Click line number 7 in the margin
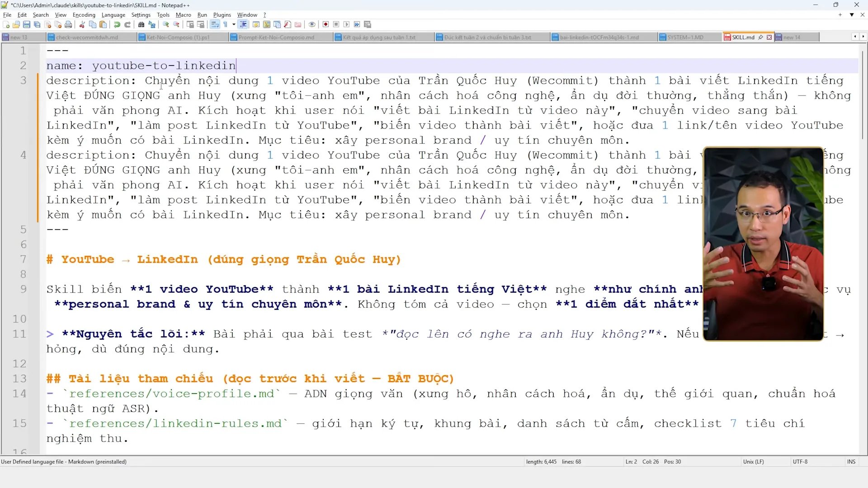 pyautogui.click(x=24, y=259)
